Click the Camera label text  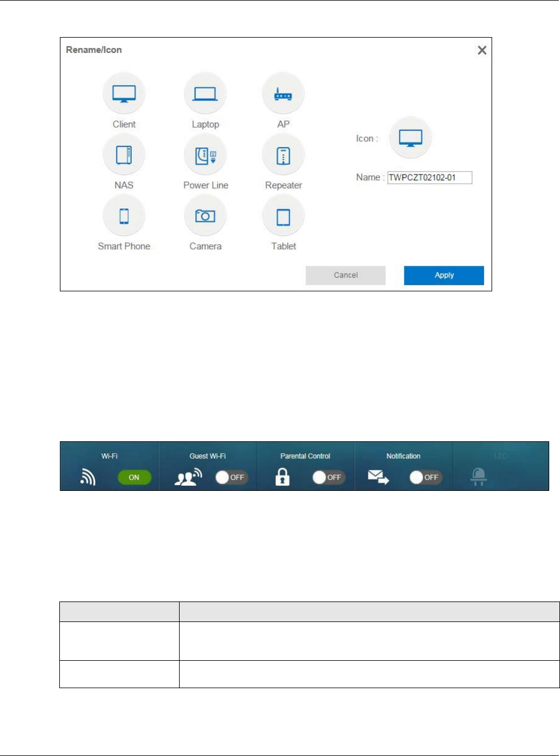coord(205,246)
